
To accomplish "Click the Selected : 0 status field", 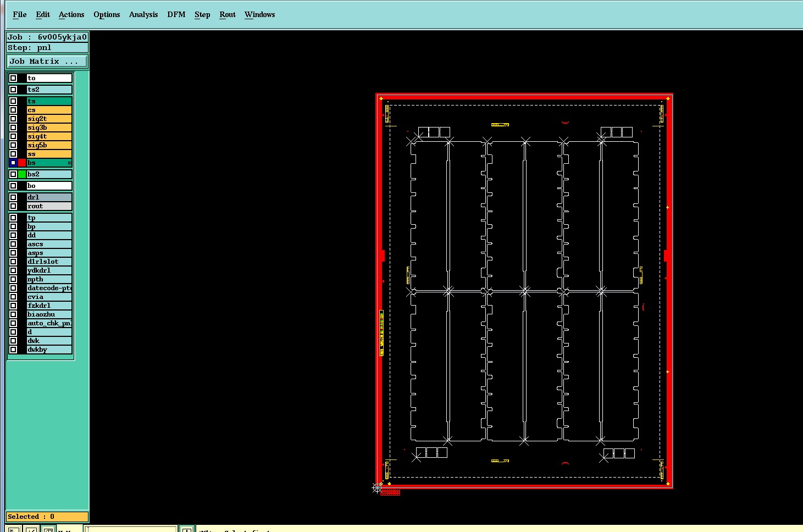I will tap(47, 517).
